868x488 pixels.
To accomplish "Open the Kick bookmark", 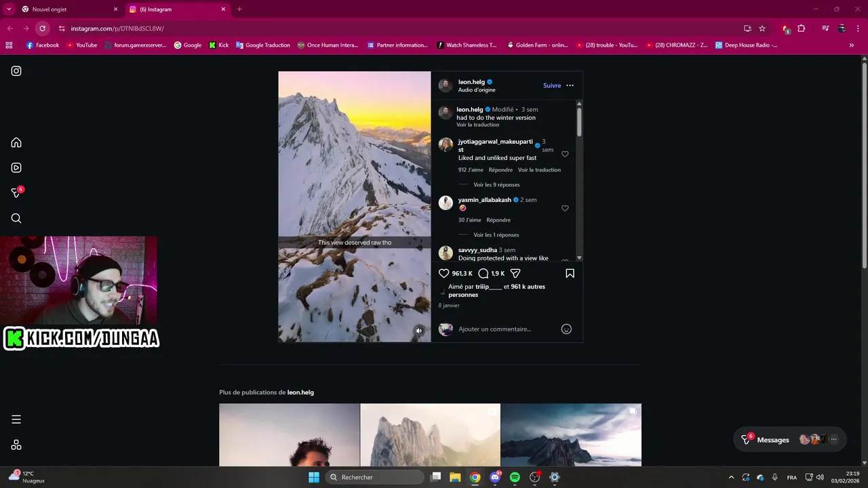I will pyautogui.click(x=219, y=45).
